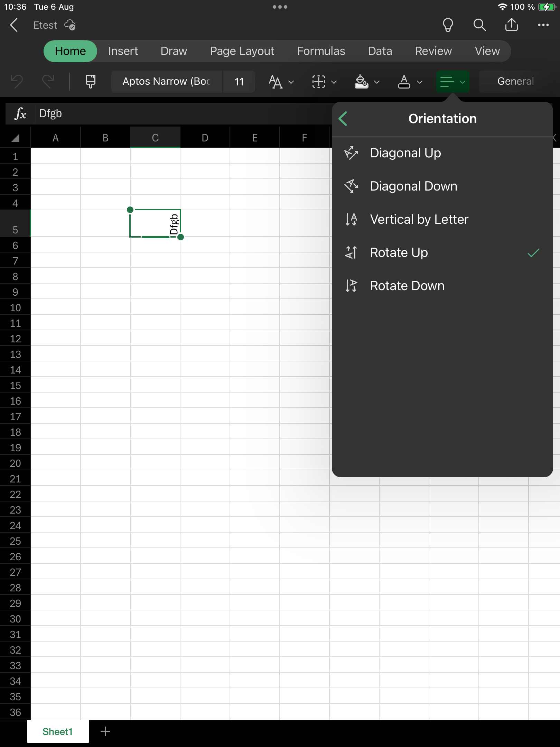Viewport: 560px width, 747px height.
Task: Tap the top-left selection handle
Action: click(130, 210)
